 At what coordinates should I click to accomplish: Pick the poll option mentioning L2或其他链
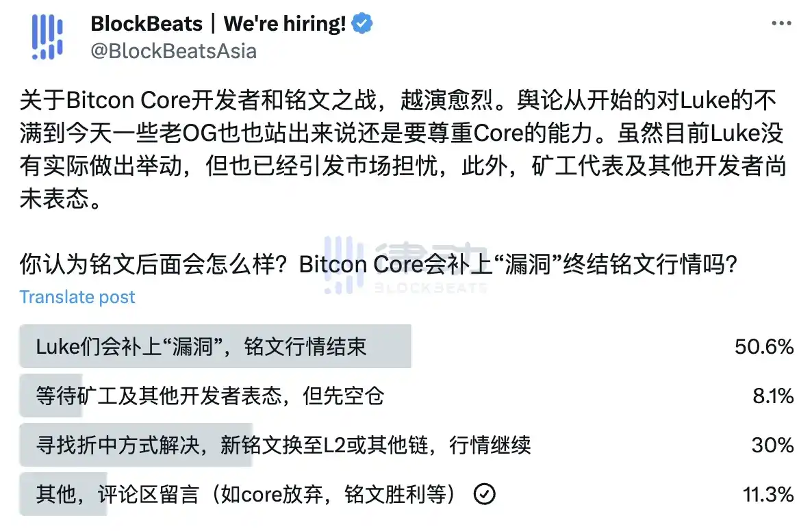point(283,445)
